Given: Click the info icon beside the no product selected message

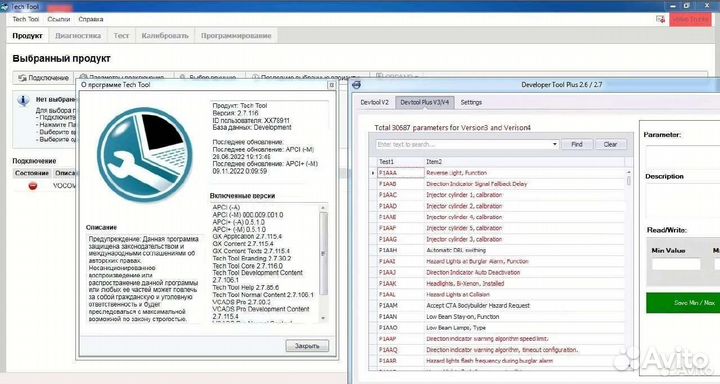Looking at the screenshot, I should tap(23, 100).
